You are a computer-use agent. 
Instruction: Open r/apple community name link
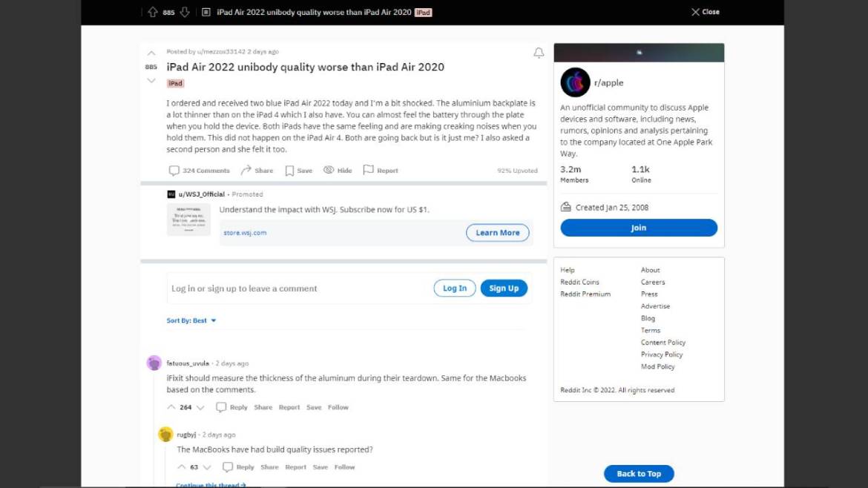pyautogui.click(x=608, y=83)
